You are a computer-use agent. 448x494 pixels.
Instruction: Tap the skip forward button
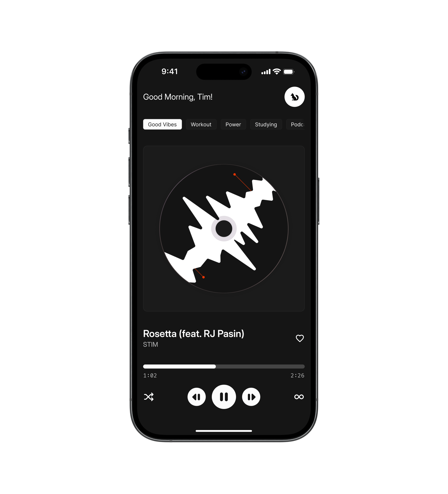click(251, 396)
